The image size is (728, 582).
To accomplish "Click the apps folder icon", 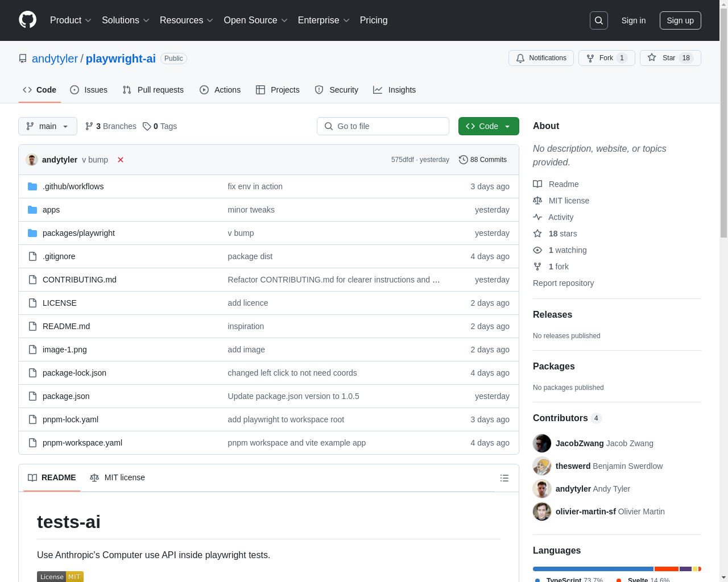I will click(32, 210).
